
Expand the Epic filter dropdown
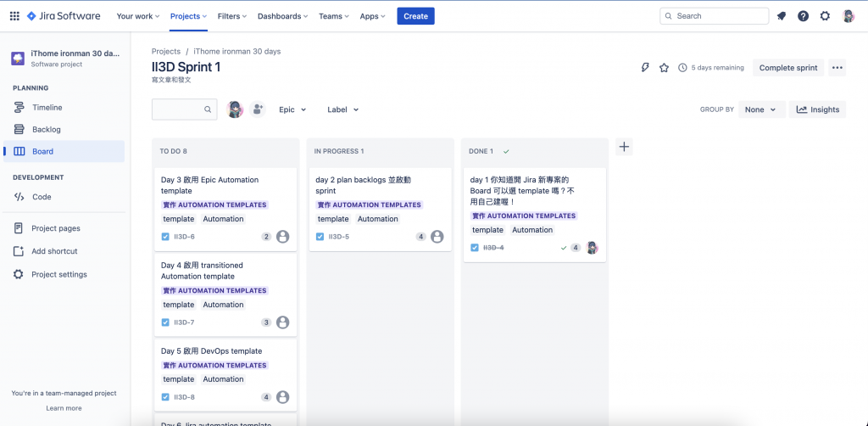[292, 109]
